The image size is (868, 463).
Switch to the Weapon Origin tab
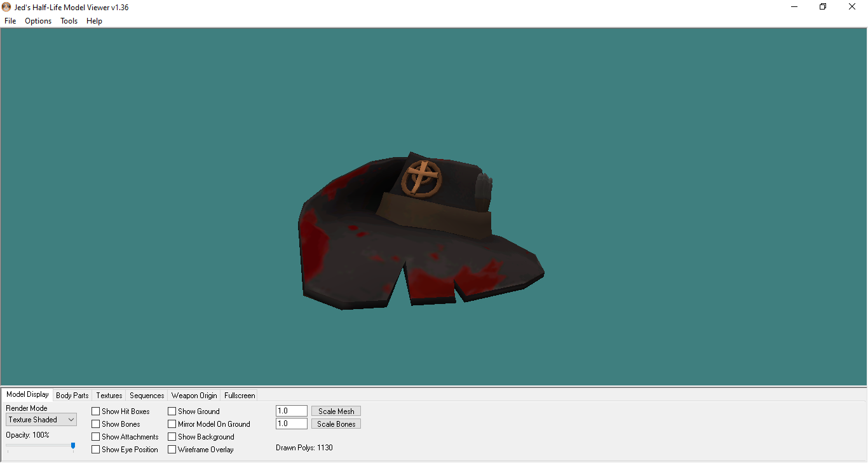(194, 396)
